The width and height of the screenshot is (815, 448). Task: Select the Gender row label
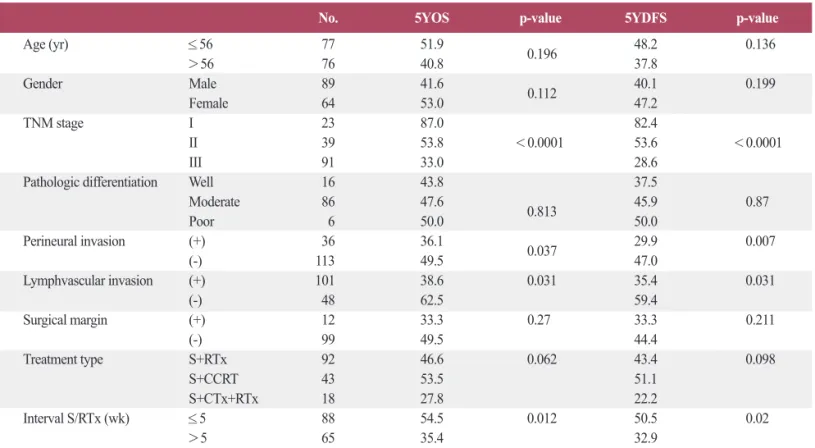point(43,84)
